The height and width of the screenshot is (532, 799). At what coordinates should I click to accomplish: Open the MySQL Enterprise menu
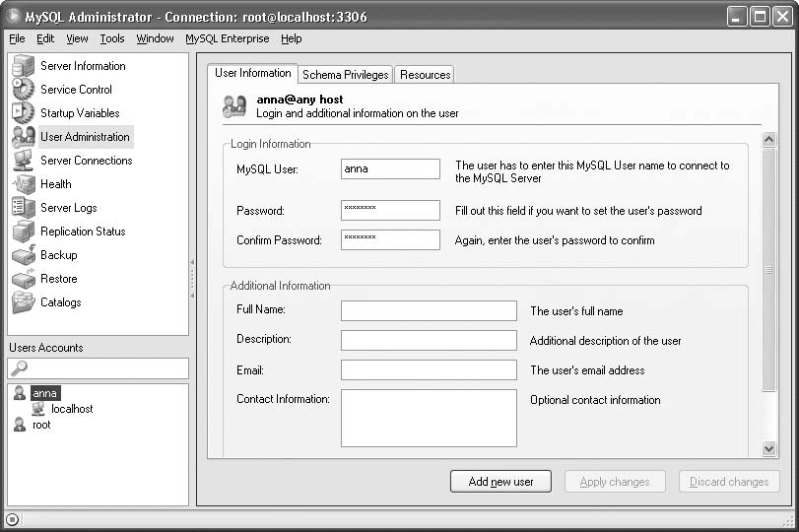coord(227,39)
